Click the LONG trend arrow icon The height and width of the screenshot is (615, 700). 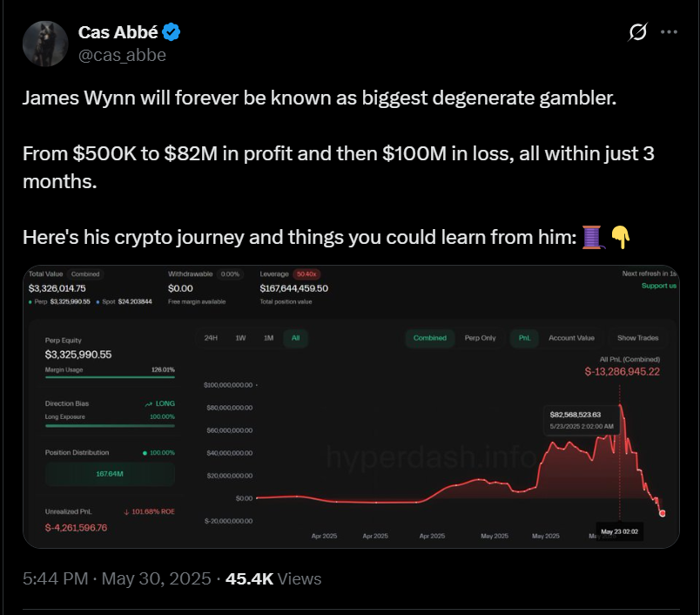click(x=149, y=403)
